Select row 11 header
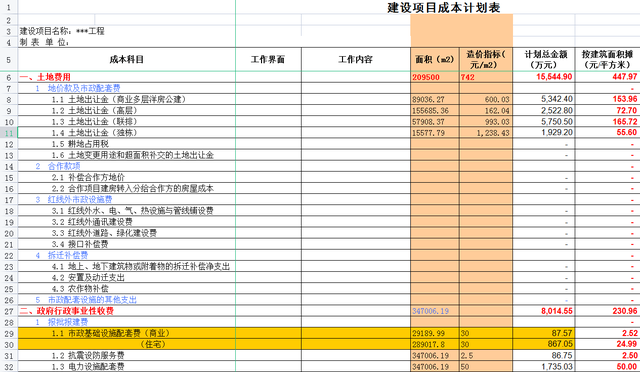The image size is (640, 372). coord(9,133)
